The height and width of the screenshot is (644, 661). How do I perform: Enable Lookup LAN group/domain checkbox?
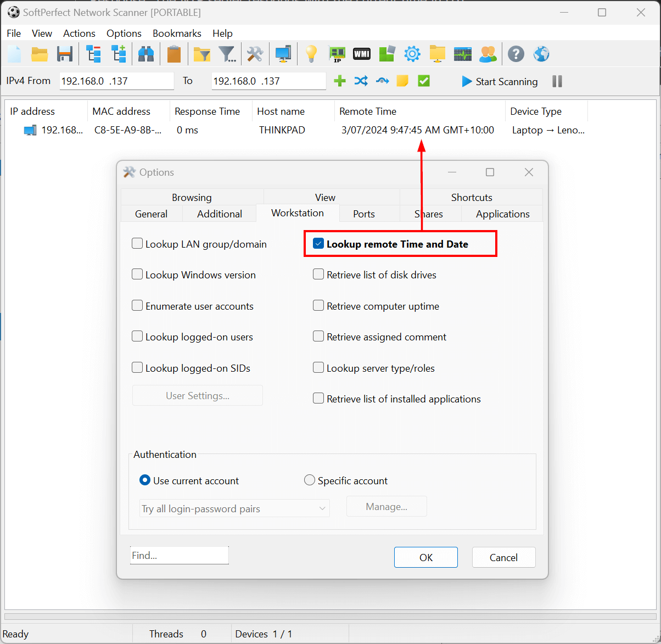pyautogui.click(x=137, y=244)
